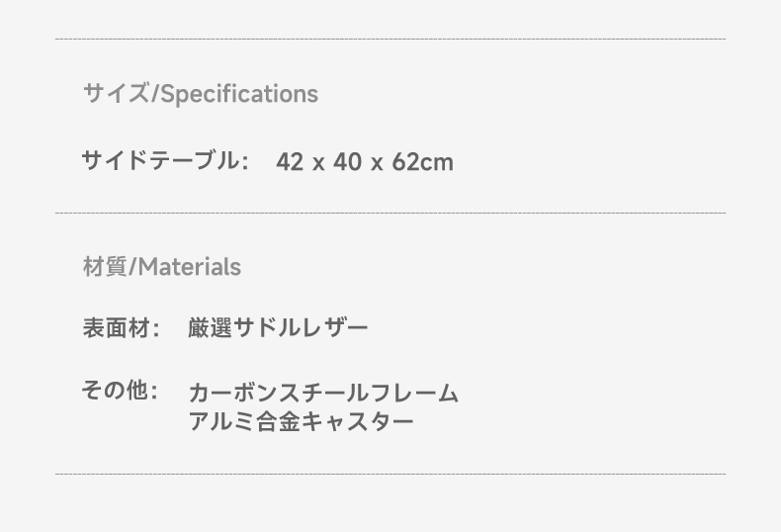This screenshot has width=781, height=532.
Task: Click the bottom dashed divider line
Action: (x=390, y=474)
